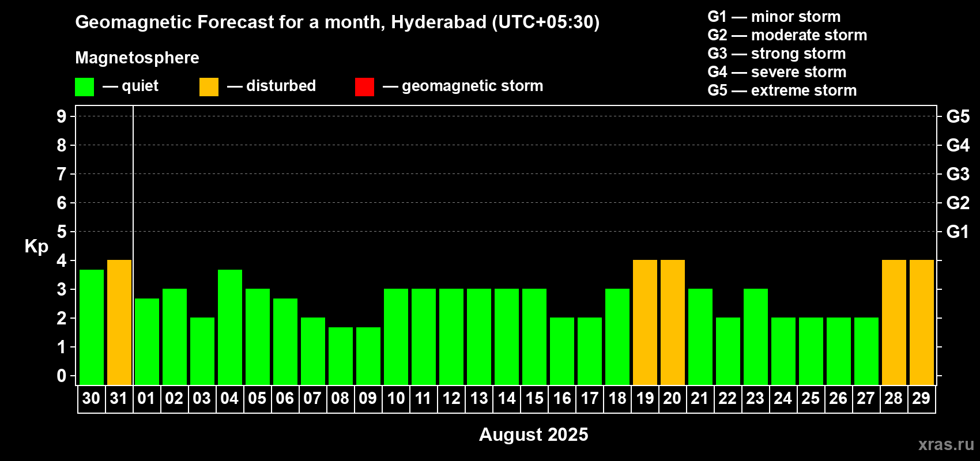Click the orange bar for day 20
The height and width of the screenshot is (461, 980).
(x=673, y=323)
